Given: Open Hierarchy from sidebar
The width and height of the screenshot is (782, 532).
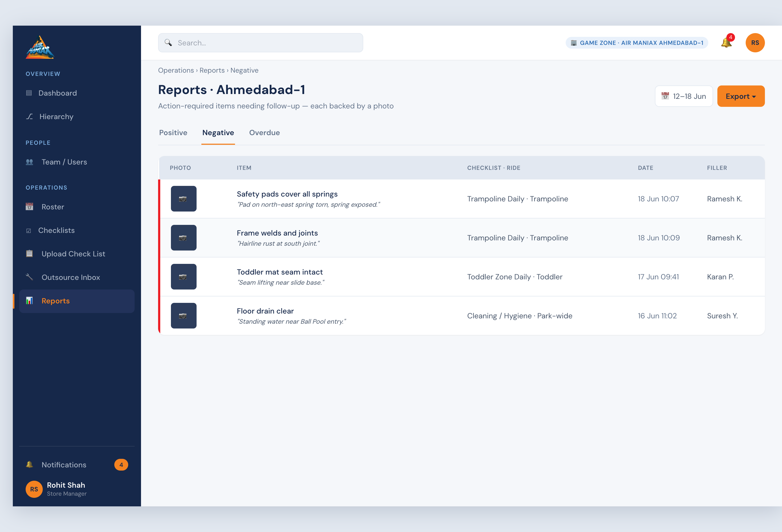Looking at the screenshot, I should click(77, 117).
